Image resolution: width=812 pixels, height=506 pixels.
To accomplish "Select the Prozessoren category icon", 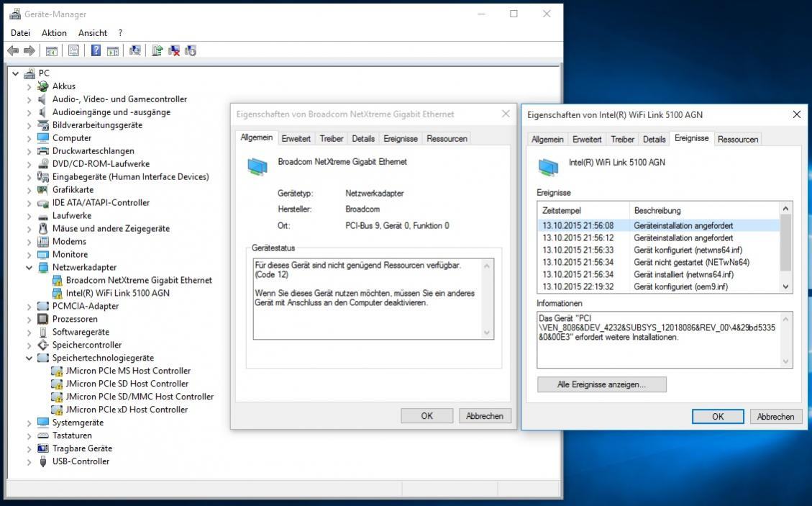I will click(43, 319).
